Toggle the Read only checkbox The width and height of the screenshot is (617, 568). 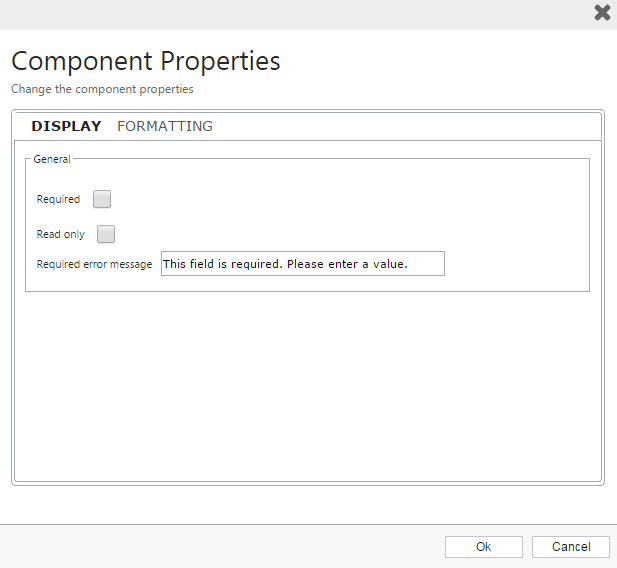106,234
